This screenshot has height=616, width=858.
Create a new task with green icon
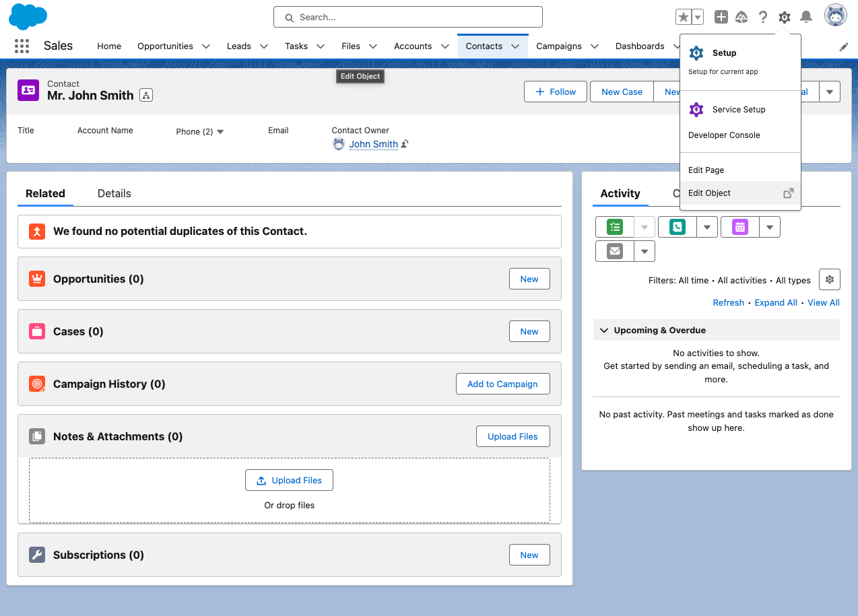point(615,227)
